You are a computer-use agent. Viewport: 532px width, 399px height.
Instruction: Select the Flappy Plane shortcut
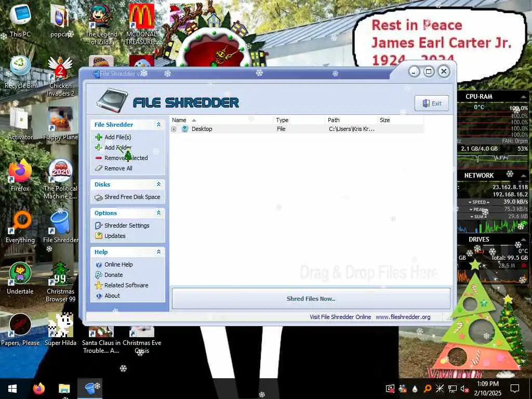pos(60,124)
